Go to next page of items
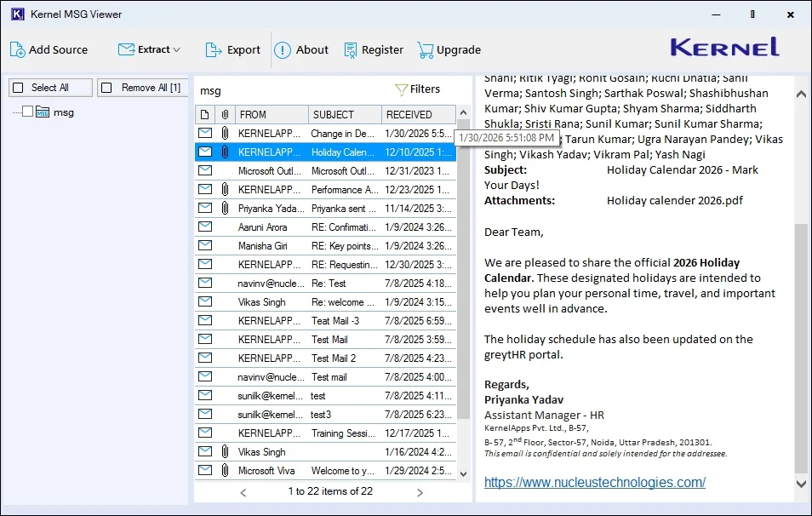Screen dimensions: 812x516 420,493
